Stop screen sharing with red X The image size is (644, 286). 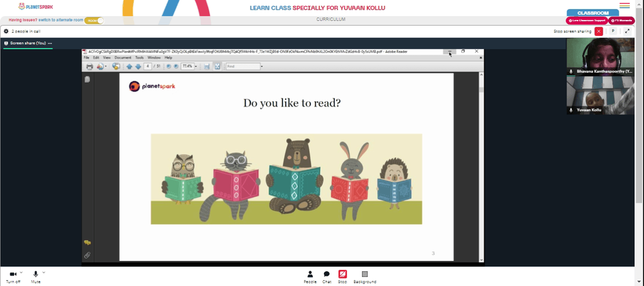click(599, 31)
